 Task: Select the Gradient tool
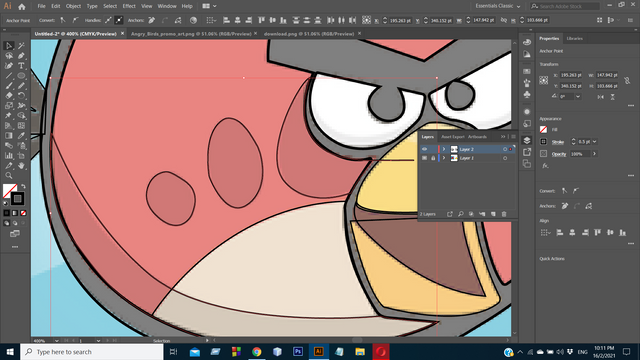[9, 136]
